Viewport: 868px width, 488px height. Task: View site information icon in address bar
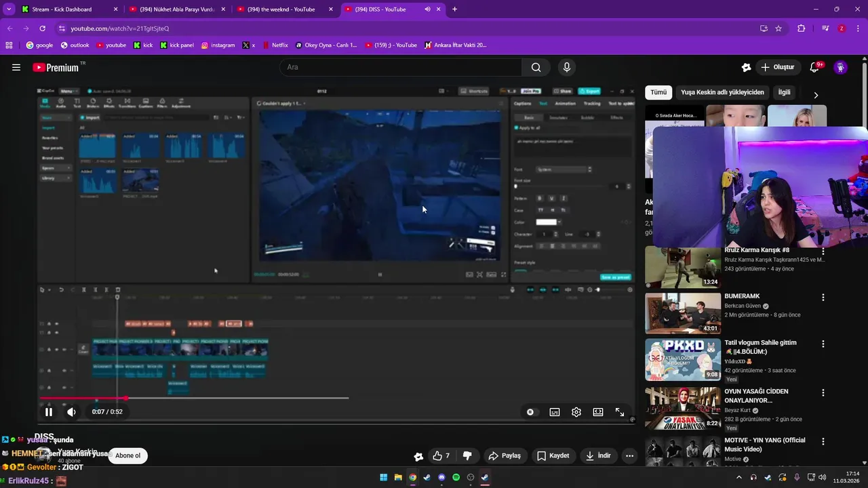(x=62, y=28)
